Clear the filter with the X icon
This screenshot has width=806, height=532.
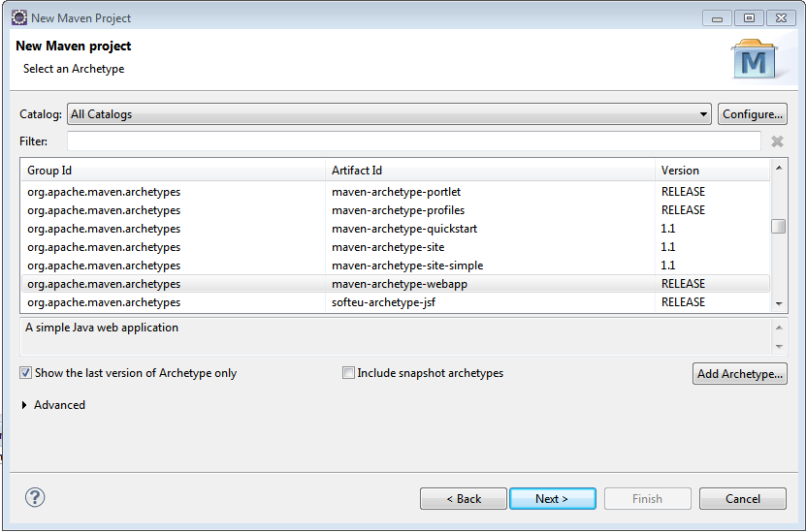[777, 141]
